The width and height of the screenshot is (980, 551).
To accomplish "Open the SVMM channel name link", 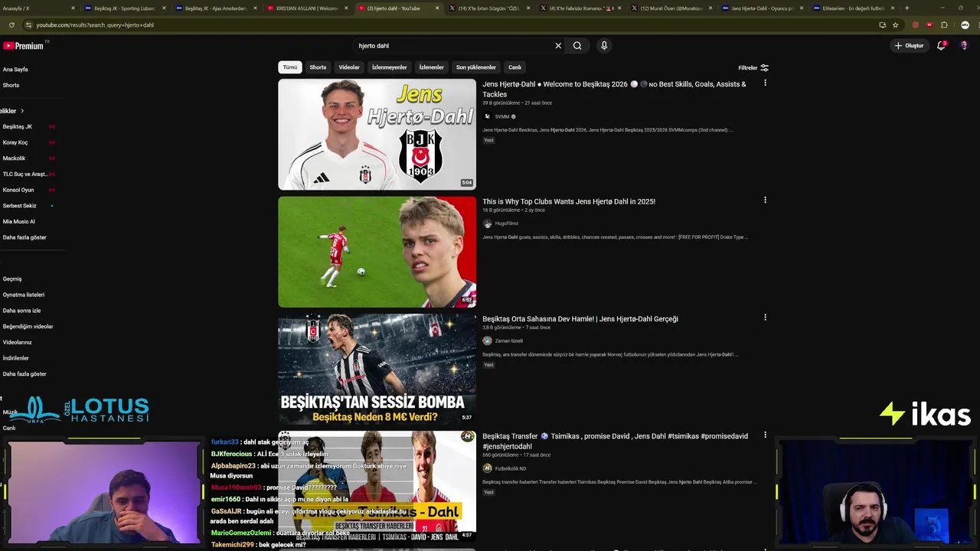I will click(x=502, y=116).
